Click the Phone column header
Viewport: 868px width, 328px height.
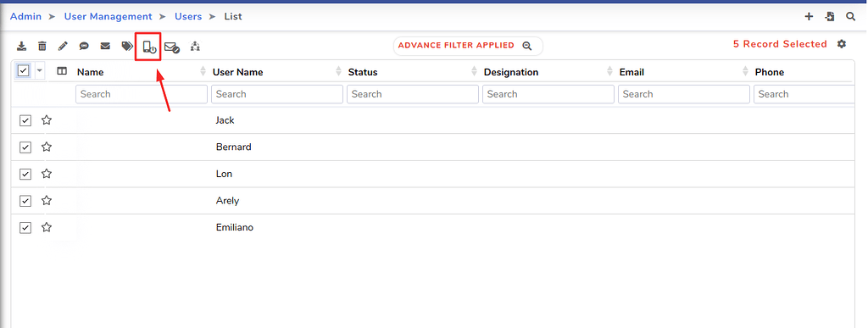[x=770, y=72]
